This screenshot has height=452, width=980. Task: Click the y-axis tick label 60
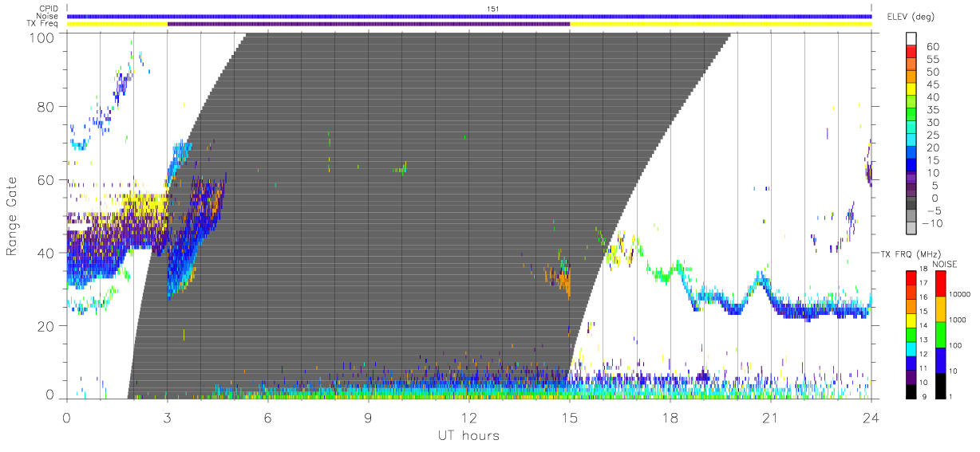pos(46,180)
